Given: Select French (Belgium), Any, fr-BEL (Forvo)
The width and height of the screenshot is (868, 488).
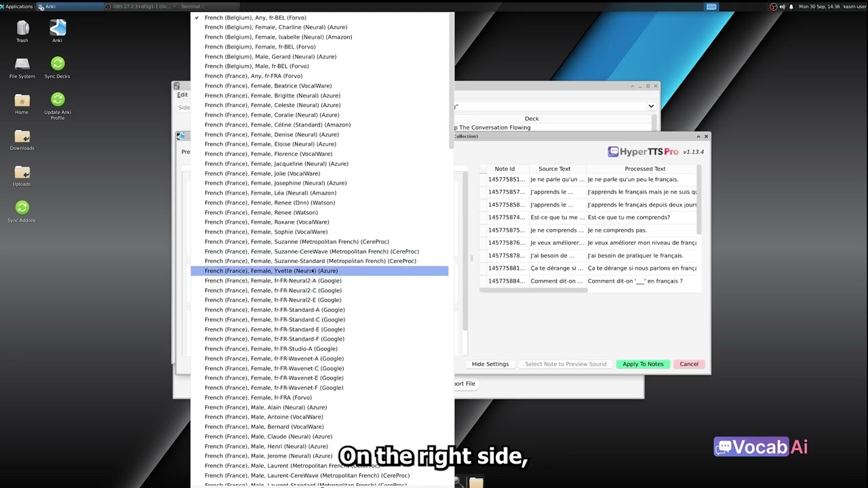Looking at the screenshot, I should pyautogui.click(x=319, y=18).
